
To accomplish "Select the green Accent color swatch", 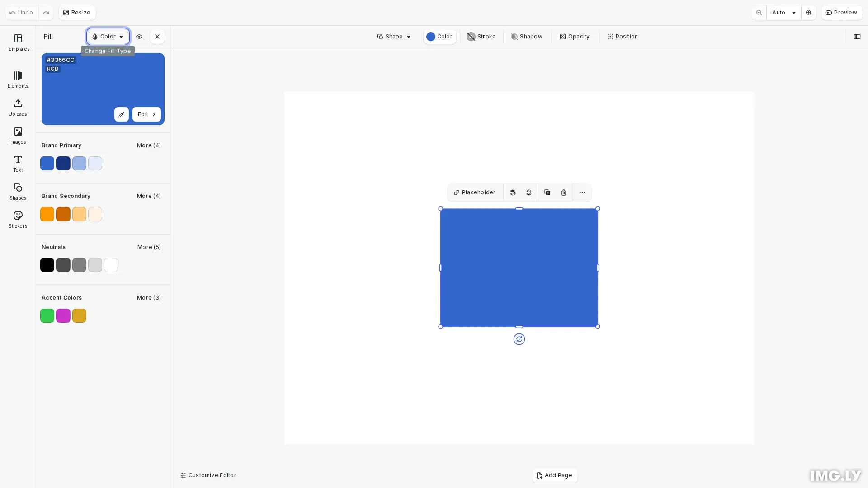I will coord(47,315).
